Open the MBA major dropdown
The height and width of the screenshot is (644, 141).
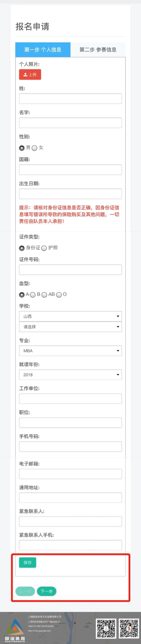click(x=70, y=351)
